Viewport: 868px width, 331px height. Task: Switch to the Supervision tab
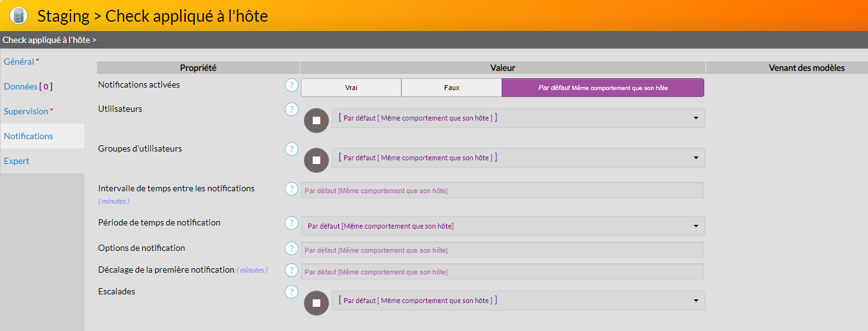tap(26, 111)
